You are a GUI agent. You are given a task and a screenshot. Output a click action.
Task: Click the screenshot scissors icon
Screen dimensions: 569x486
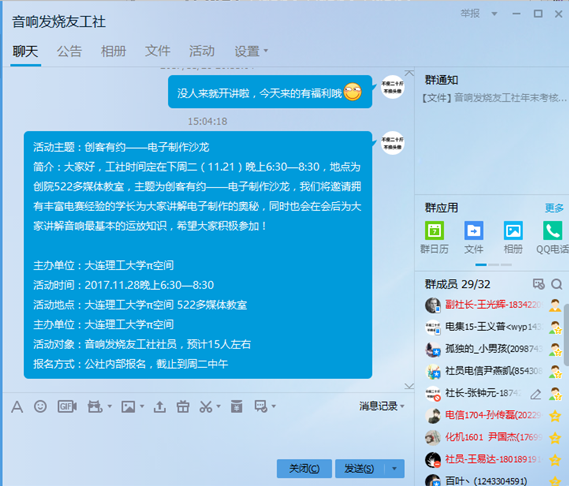[206, 407]
